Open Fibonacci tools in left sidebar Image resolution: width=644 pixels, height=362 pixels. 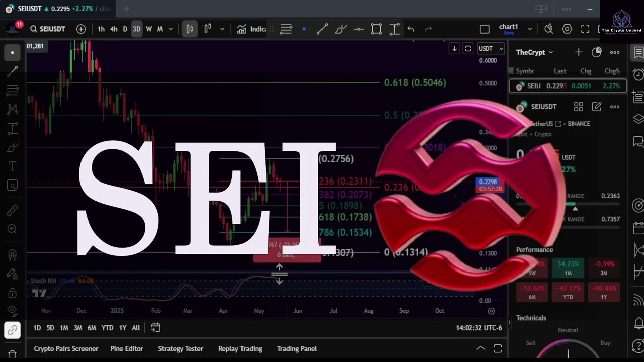coord(12,90)
